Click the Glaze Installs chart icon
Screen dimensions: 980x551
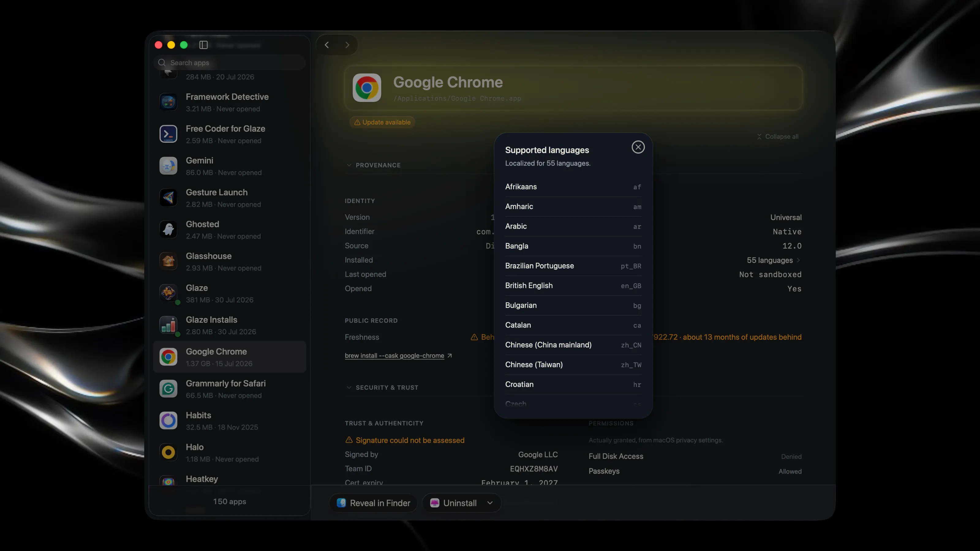click(168, 325)
